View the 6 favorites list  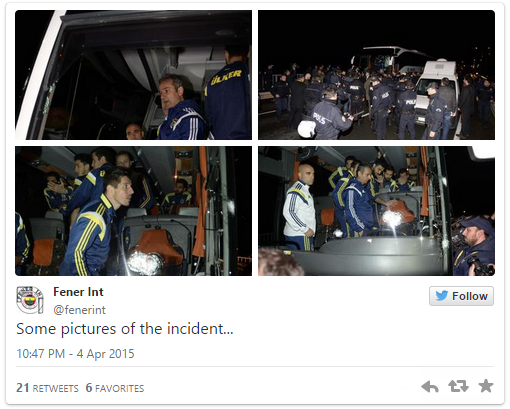tap(115, 388)
